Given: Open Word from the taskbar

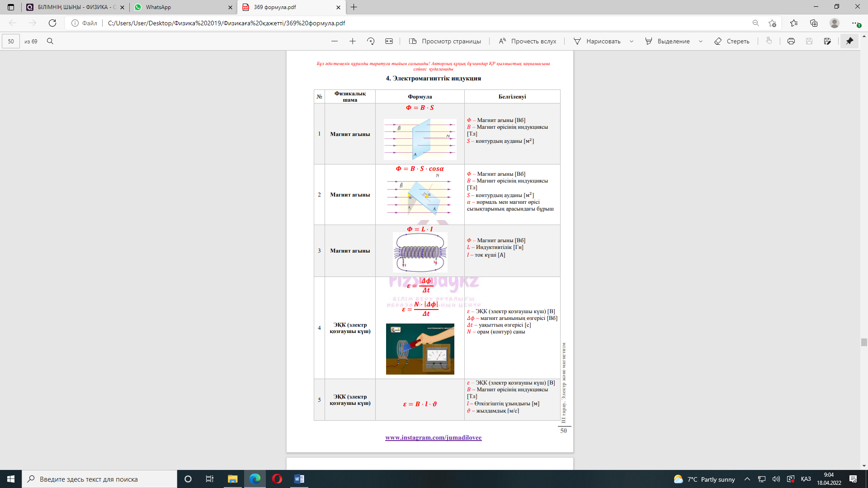Looking at the screenshot, I should (299, 479).
